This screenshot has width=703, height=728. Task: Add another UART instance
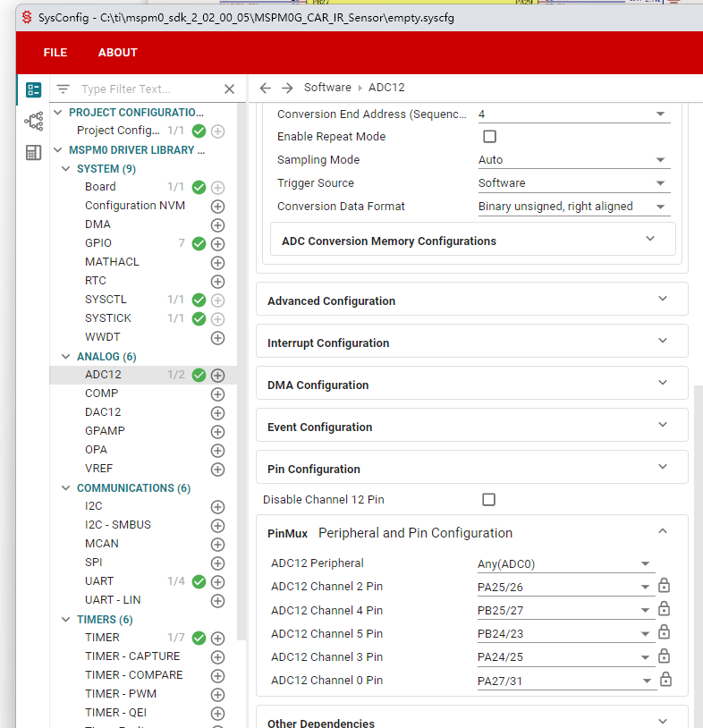tap(217, 581)
